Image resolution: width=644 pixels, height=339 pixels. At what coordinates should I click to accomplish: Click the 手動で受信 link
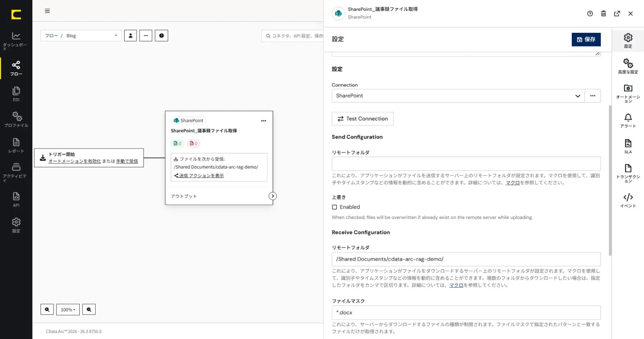click(x=127, y=161)
